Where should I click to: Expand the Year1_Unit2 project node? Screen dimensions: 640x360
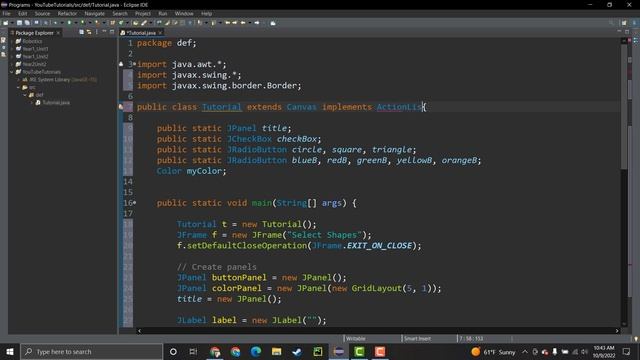click(x=12, y=57)
